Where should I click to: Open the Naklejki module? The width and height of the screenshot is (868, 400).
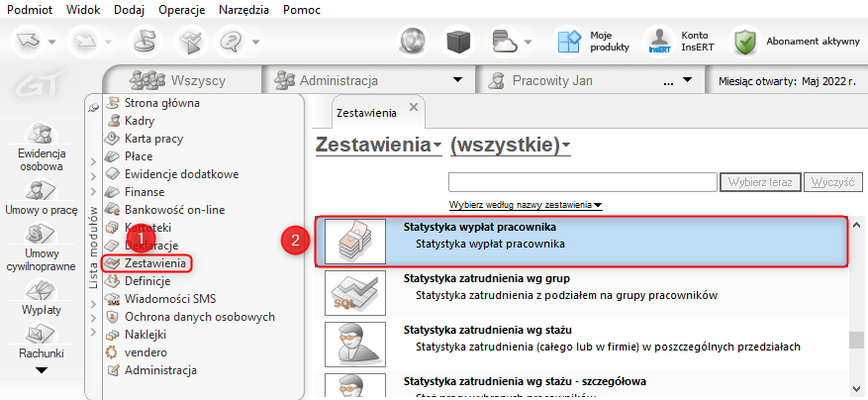(137, 335)
